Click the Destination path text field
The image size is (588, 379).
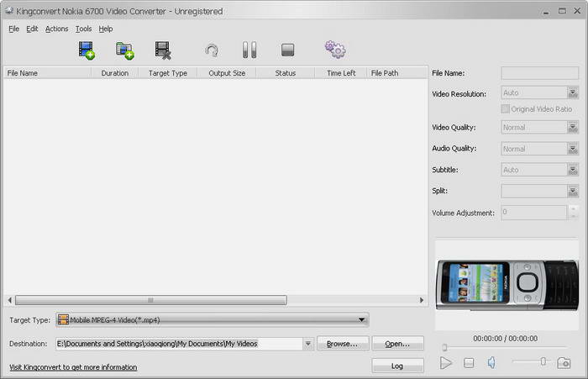pos(179,344)
